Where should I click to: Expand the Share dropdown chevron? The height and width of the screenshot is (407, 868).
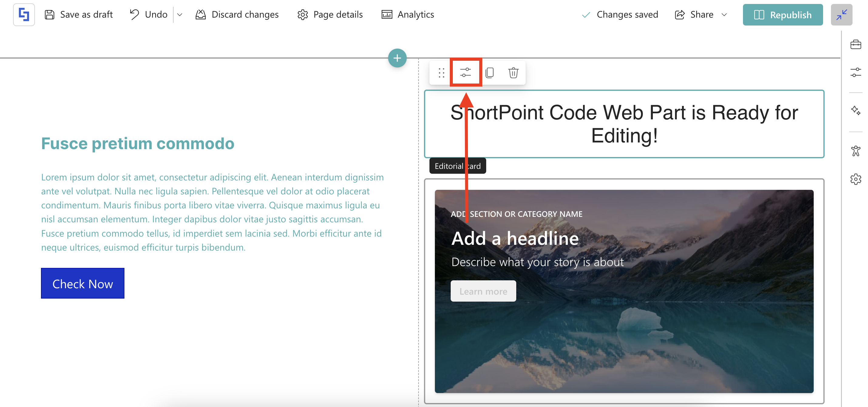[x=724, y=15]
